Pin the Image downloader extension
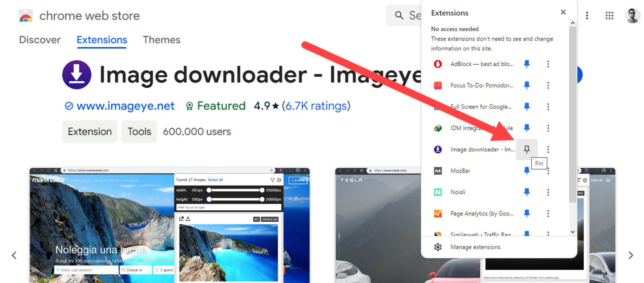644x283 pixels. tap(527, 149)
